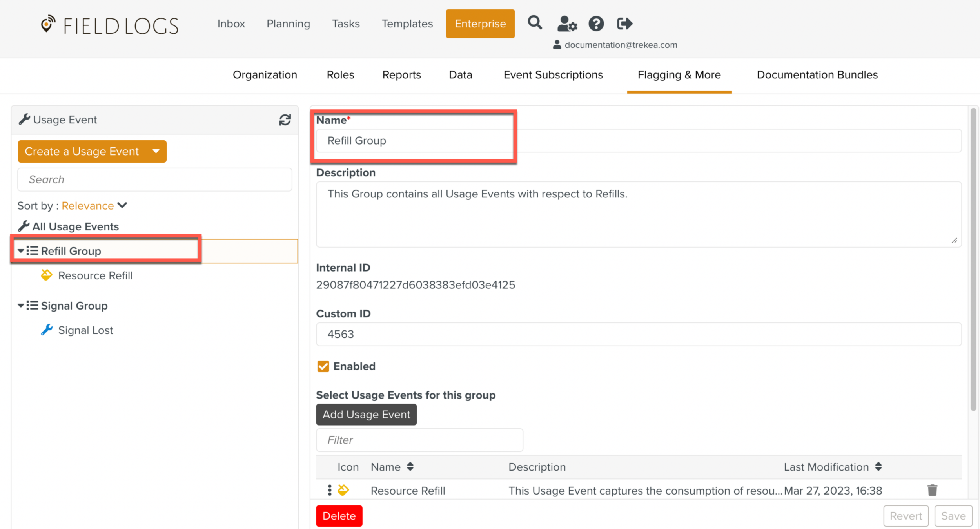Delete Resource Refill row with trash icon
The image size is (980, 529).
pos(932,490)
